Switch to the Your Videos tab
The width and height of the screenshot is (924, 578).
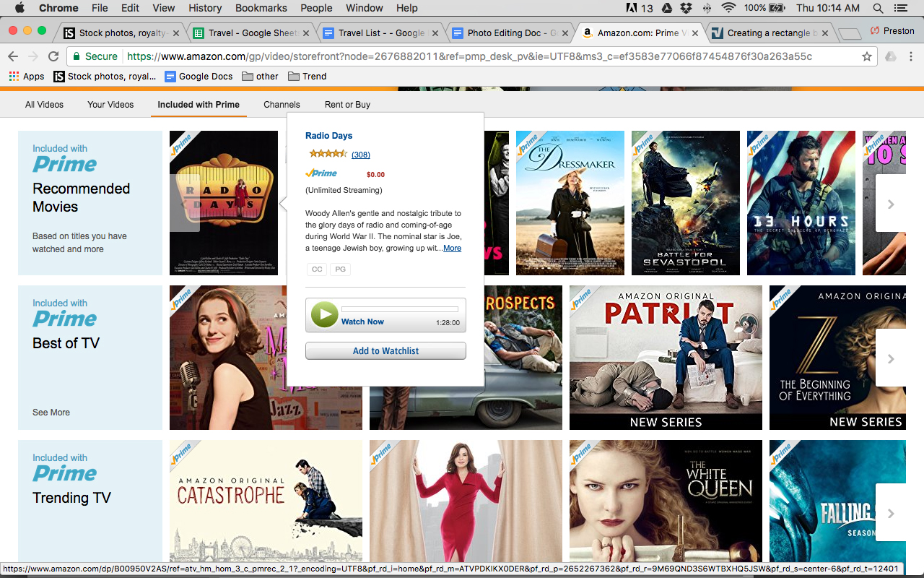point(110,105)
